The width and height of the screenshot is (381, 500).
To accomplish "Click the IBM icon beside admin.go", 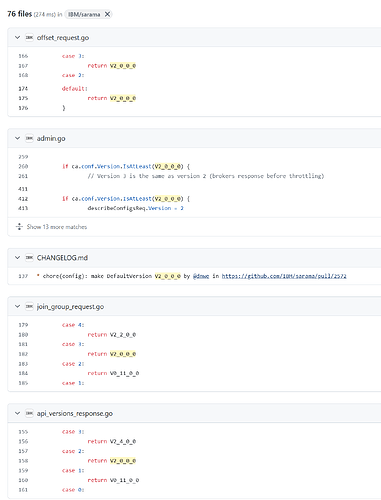I will [x=29, y=138].
